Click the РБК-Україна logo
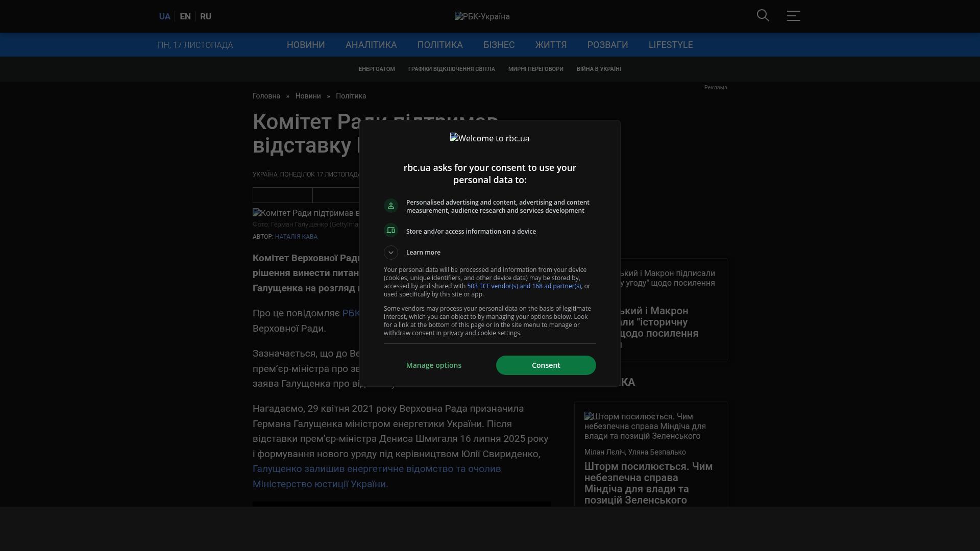Screen dimensions: 980x551 (x=482, y=16)
